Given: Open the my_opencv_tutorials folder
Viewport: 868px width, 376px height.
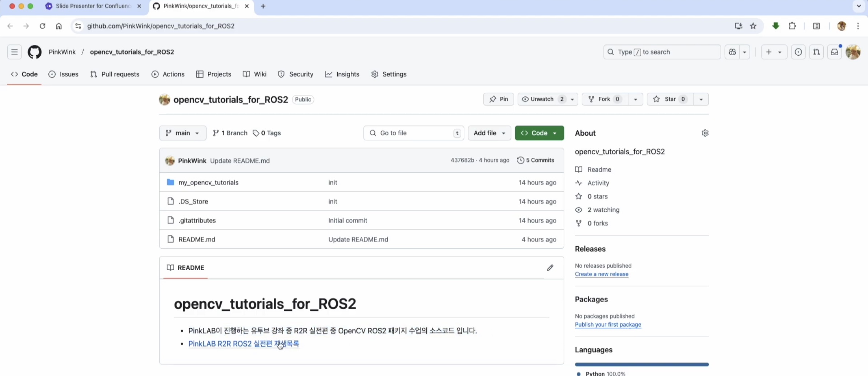Looking at the screenshot, I should [x=208, y=183].
